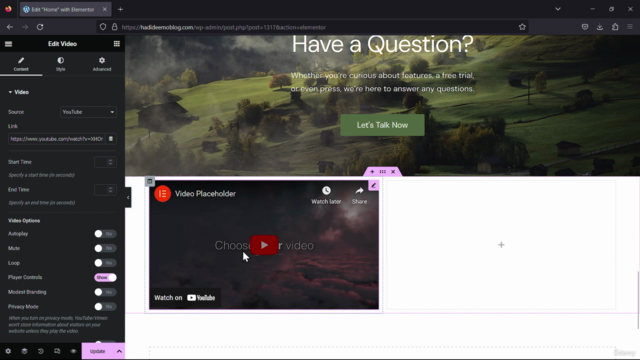Toggle the Autoplay switch
The width and height of the screenshot is (640, 360).
tap(105, 234)
